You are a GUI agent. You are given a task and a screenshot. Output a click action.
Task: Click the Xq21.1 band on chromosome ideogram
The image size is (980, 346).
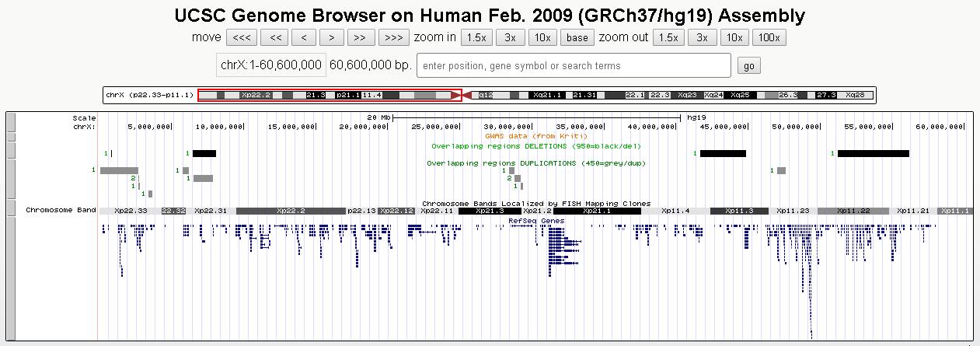(547, 95)
